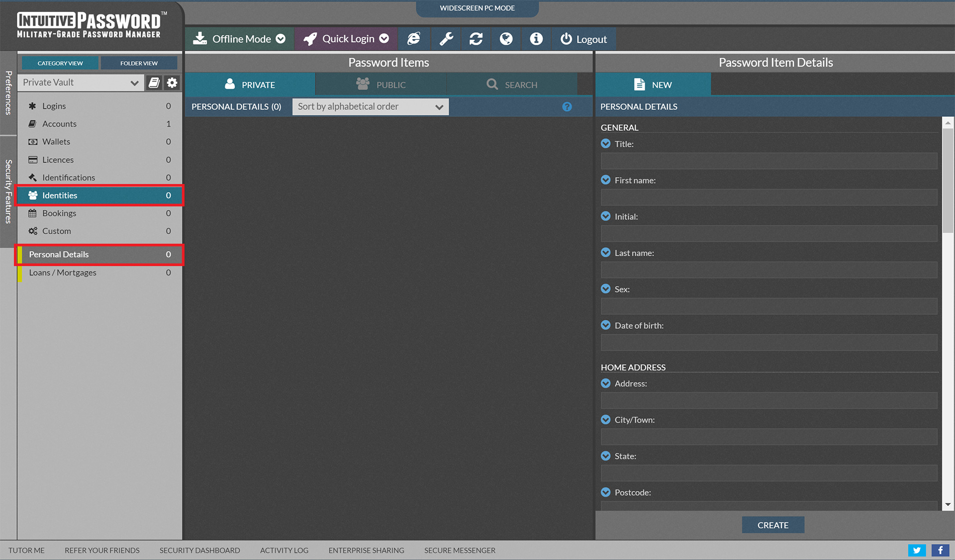Open the wrench tools icon
The width and height of the screenshot is (955, 560).
446,39
